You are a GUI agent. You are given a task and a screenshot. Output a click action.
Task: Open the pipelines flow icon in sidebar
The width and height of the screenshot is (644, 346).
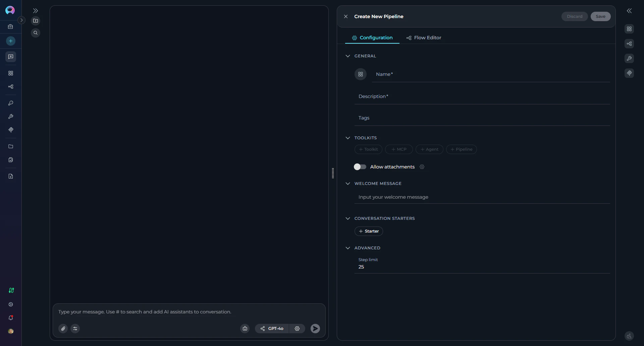pyautogui.click(x=10, y=87)
